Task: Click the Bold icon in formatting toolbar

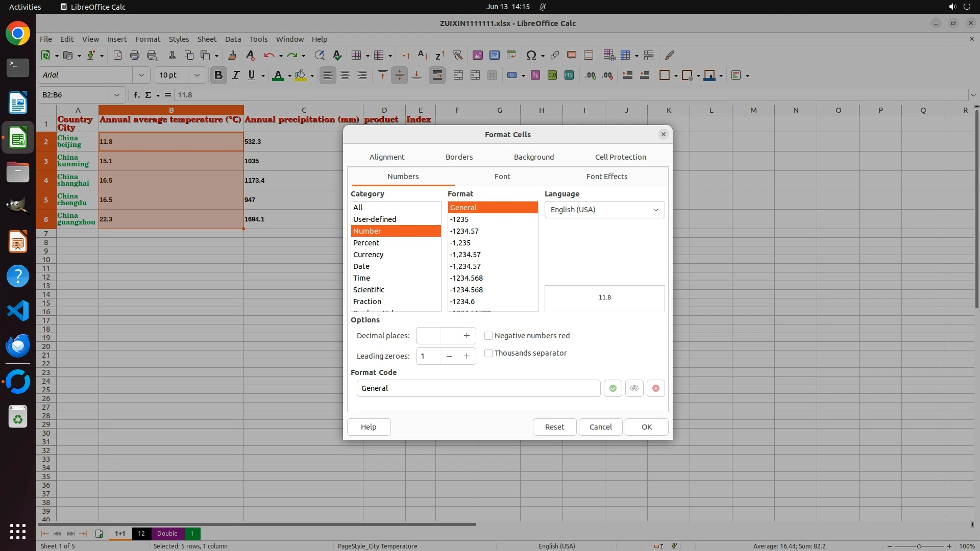Action: [x=218, y=76]
